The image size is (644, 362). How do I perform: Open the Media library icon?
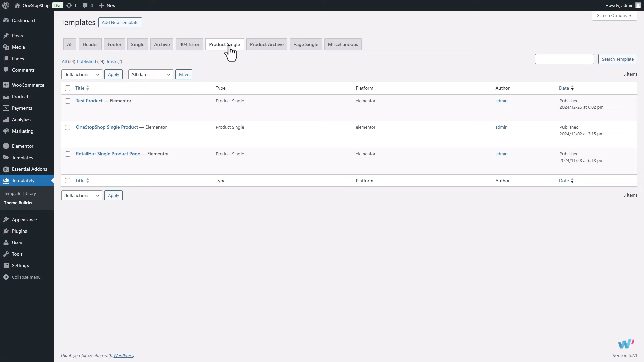click(x=6, y=47)
